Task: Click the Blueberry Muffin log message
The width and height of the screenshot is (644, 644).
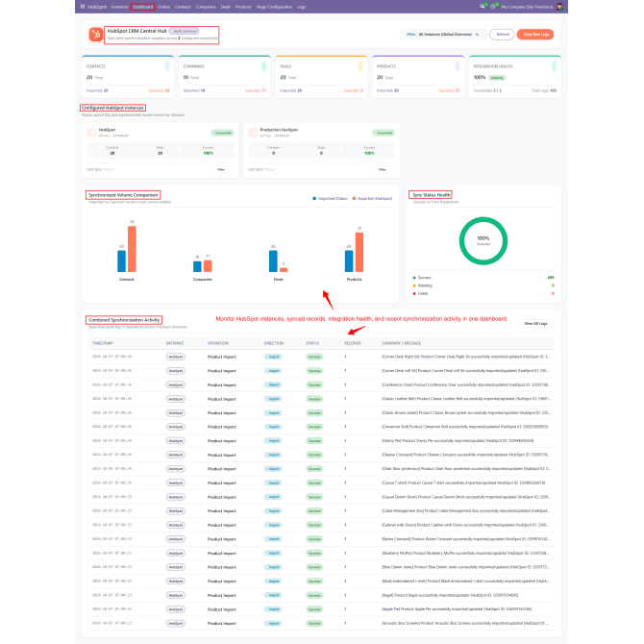Action: pos(466,554)
